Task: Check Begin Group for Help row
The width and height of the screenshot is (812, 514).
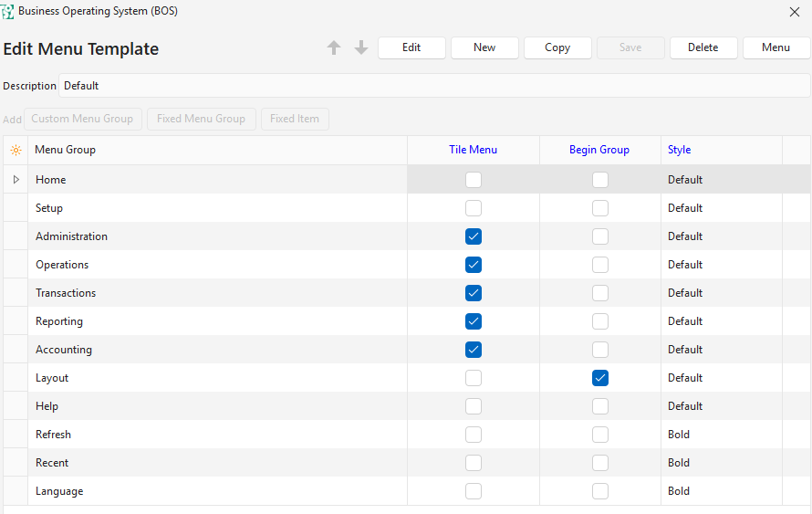Action: pyautogui.click(x=599, y=406)
